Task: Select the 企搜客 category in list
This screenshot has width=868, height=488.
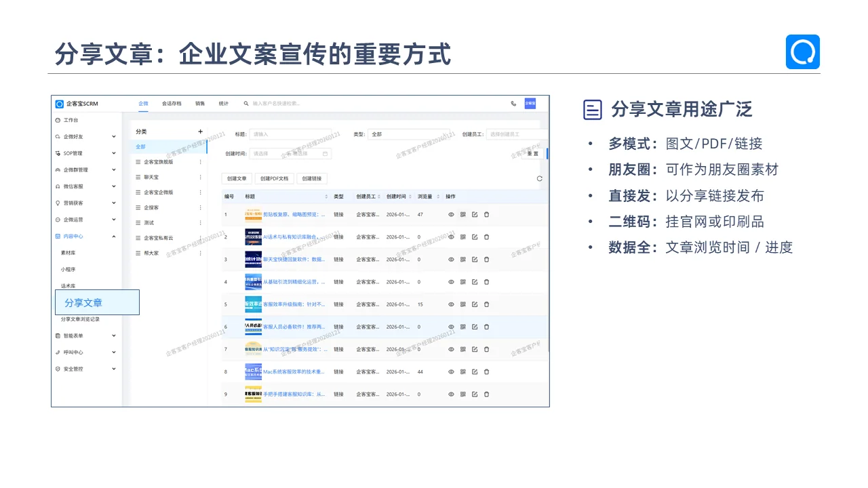Action: 151,207
